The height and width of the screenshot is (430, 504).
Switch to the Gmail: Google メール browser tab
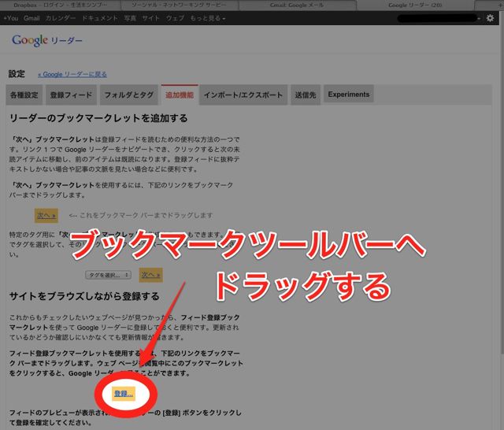(x=297, y=5)
